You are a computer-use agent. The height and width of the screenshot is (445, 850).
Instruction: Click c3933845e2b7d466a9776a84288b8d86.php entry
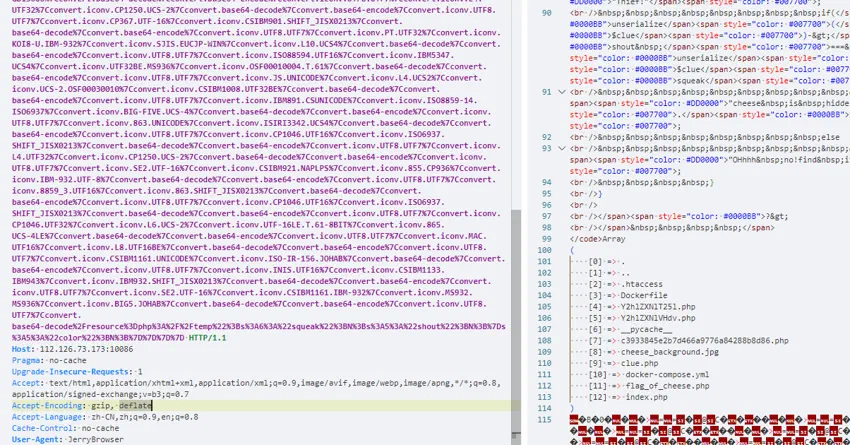tap(705, 341)
